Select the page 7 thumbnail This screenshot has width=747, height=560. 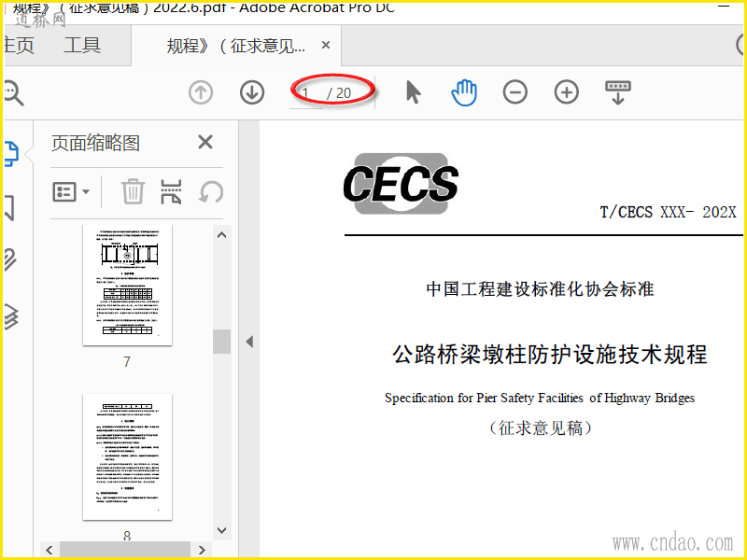[127, 285]
